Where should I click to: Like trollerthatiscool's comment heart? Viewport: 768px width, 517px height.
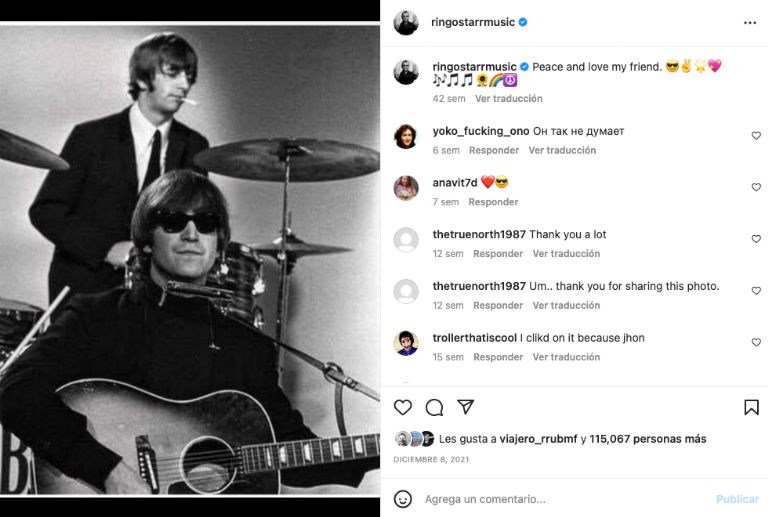[756, 342]
